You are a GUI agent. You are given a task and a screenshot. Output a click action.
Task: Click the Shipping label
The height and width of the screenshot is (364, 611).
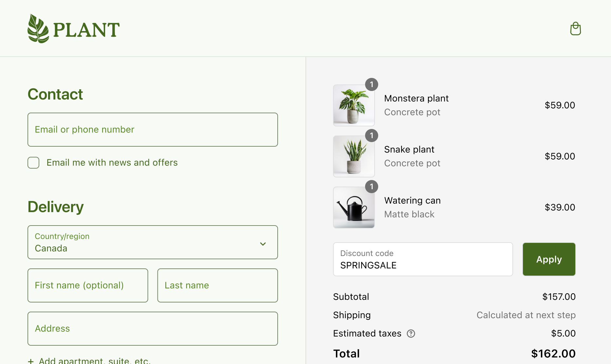[x=352, y=315]
